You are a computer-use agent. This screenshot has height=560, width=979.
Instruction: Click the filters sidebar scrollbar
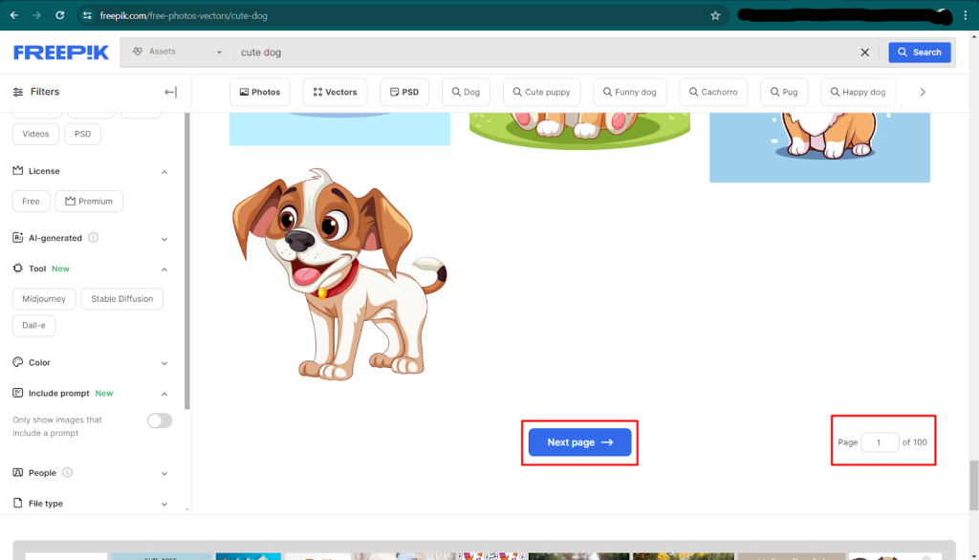tap(186, 261)
